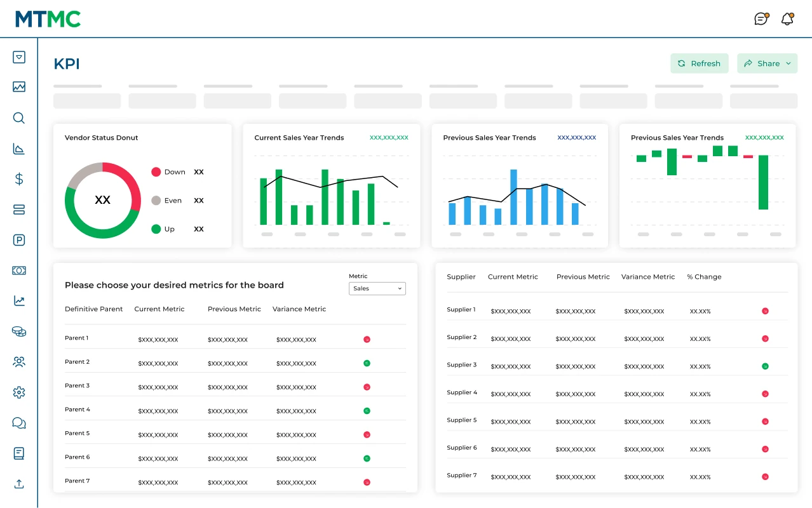Select the Parent 3 row label

pos(77,385)
